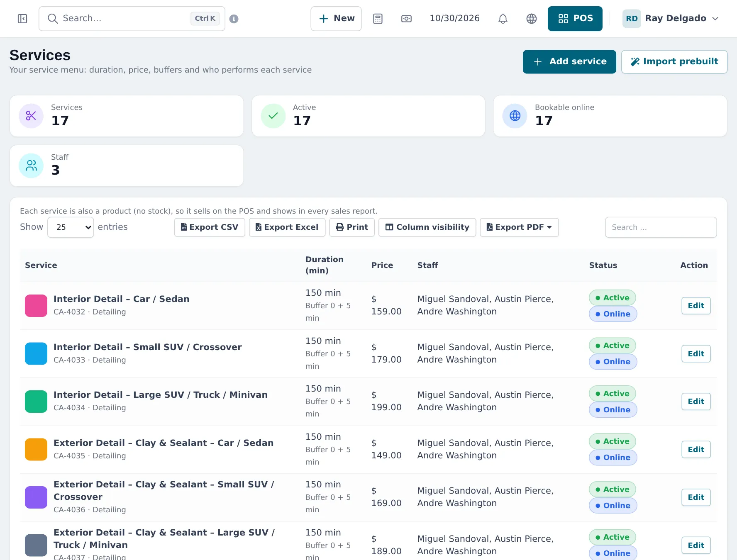
Task: Open notifications bell
Action: [x=503, y=19]
